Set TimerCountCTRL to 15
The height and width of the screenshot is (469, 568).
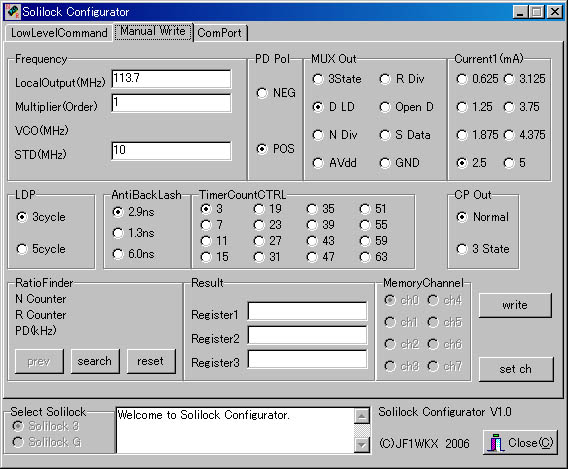click(214, 257)
